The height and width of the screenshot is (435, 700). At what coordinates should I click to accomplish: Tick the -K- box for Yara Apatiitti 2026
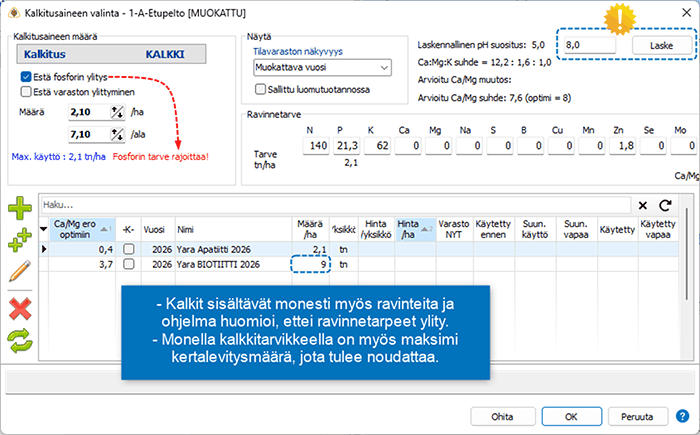(x=128, y=248)
